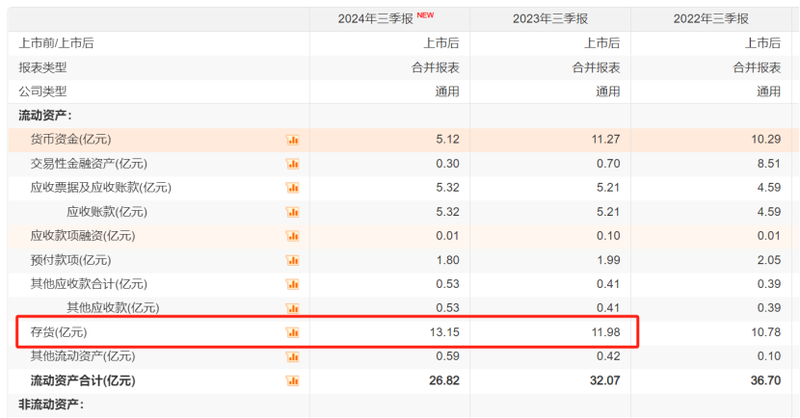Open chart icon for 流动资产合计 row
The height and width of the screenshot is (418, 800).
point(292,381)
